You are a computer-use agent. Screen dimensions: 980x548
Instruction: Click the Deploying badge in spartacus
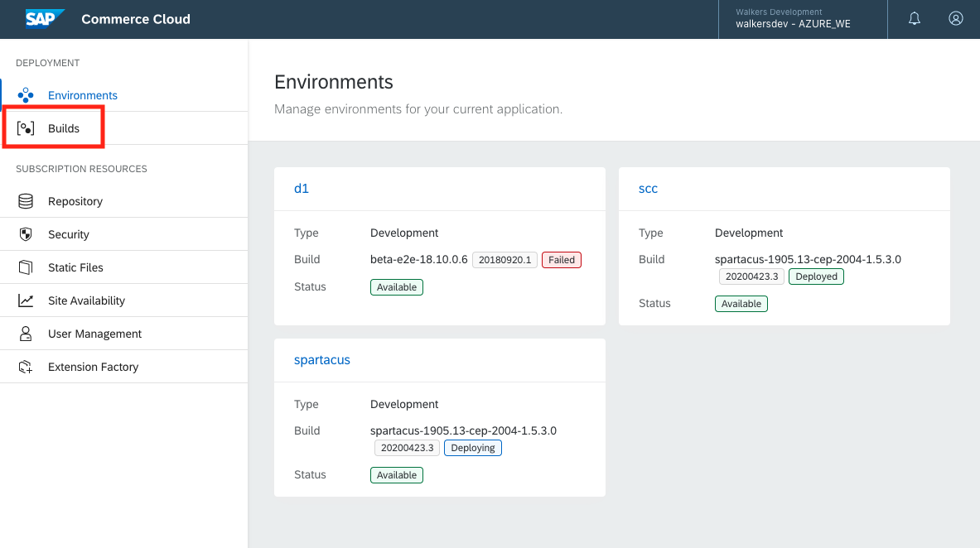[x=472, y=448]
